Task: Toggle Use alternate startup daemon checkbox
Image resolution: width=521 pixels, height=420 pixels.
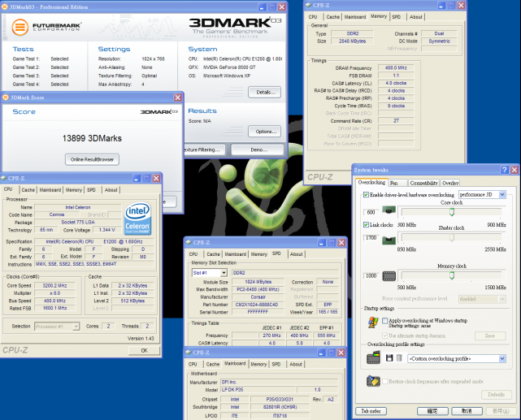Action: click(x=384, y=336)
